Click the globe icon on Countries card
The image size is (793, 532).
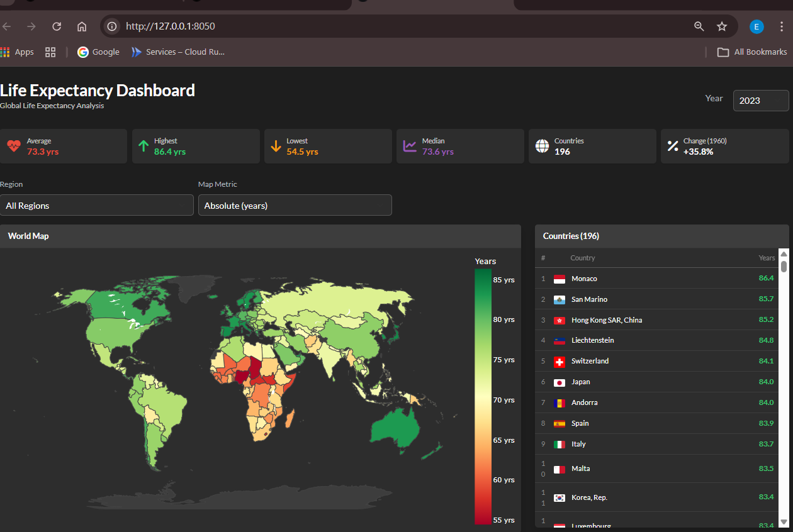pyautogui.click(x=541, y=146)
